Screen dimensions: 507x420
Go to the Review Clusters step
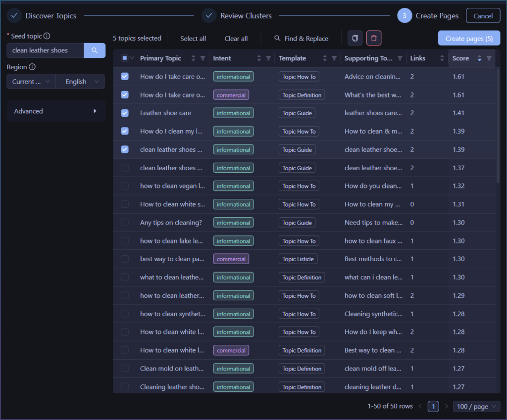tap(237, 16)
